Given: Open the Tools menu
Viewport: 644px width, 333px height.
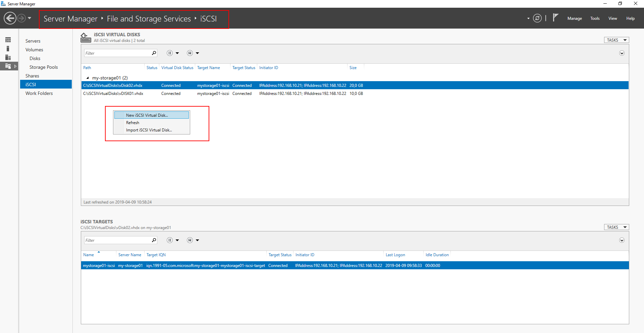Looking at the screenshot, I should pos(595,18).
